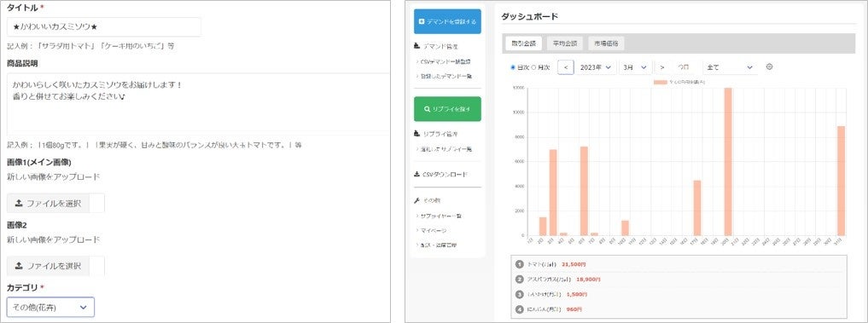
Task: Click CSVダウンロード in the sidebar
Action: tap(446, 174)
